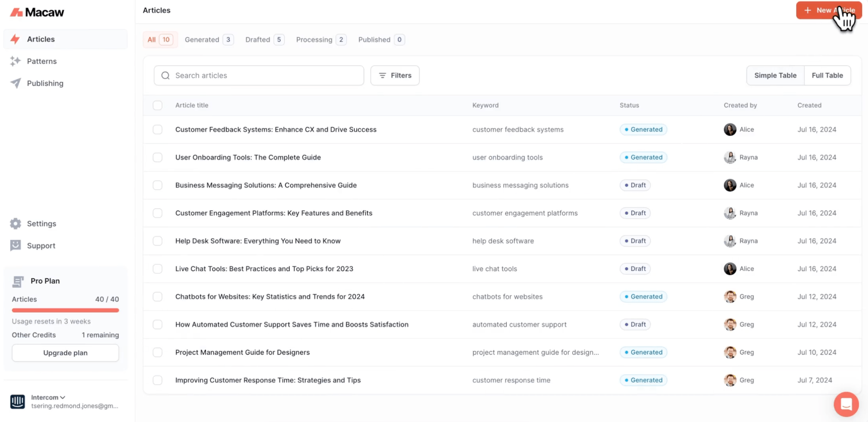Click the Intercom workspace logo icon
Image resolution: width=868 pixels, height=422 pixels.
pos(18,401)
